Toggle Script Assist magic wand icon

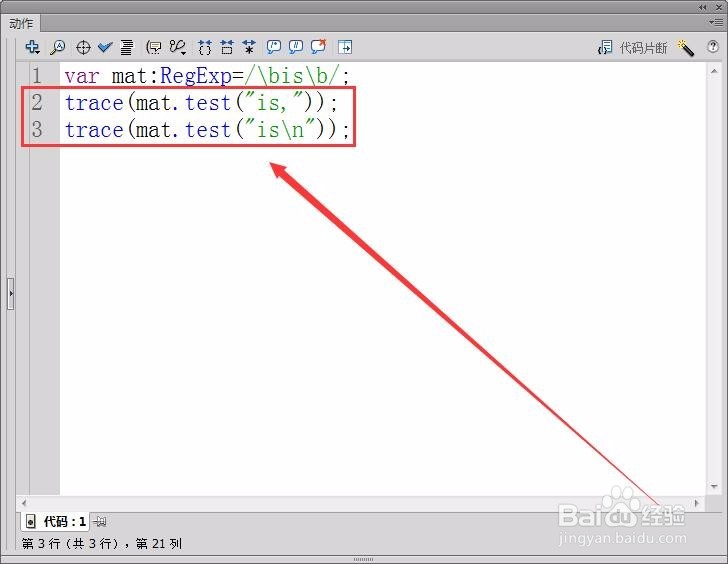point(686,47)
